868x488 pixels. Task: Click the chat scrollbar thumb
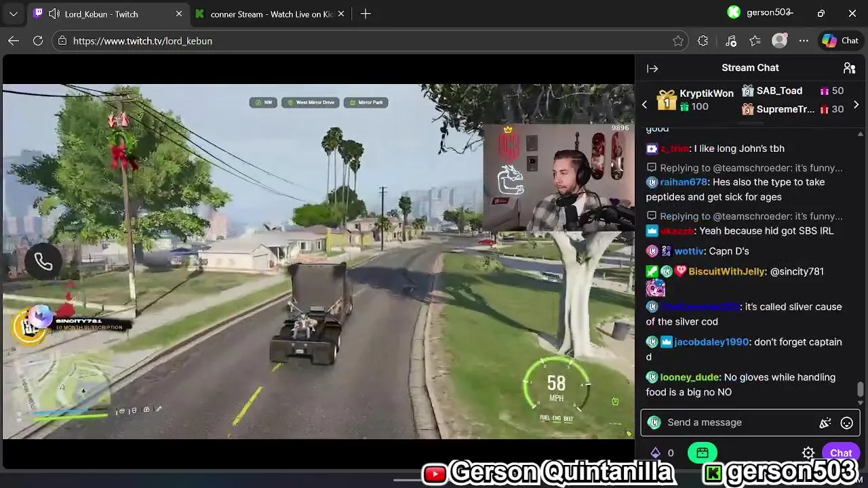pos(861,389)
